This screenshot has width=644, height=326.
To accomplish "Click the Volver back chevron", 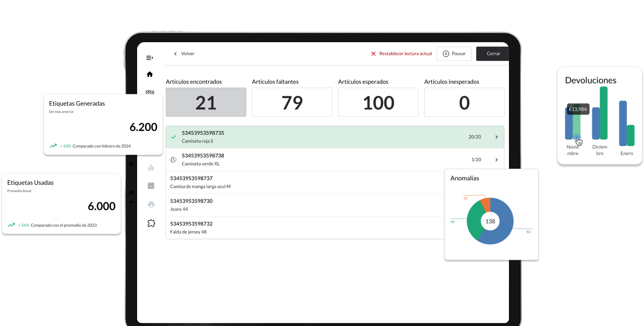I will click(175, 54).
